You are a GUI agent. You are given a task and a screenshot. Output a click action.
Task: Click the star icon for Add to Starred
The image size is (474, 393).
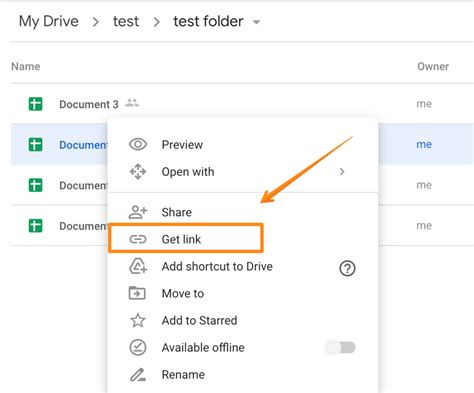tap(138, 320)
